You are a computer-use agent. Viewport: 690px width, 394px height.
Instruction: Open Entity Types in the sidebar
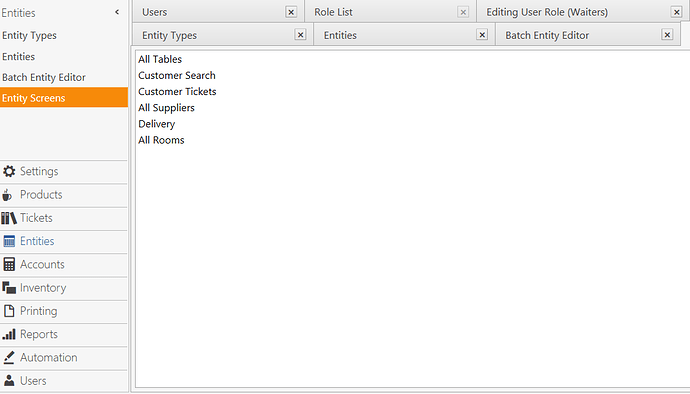29,35
